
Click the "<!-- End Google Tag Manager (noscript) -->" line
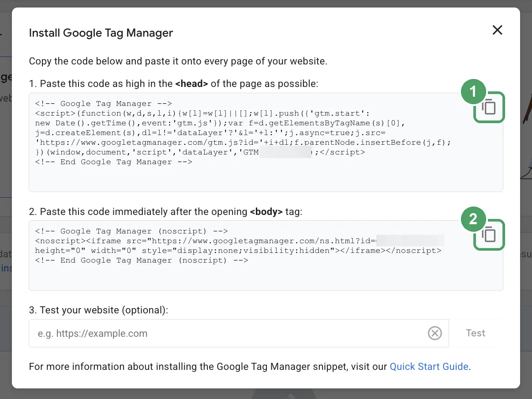142,260
